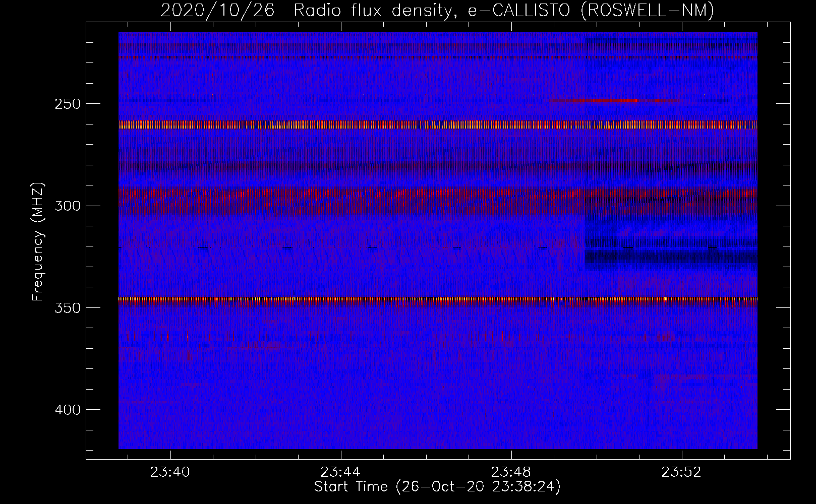The image size is (816, 504).
Task: Click the 23:52 time tick label
Action: click(x=681, y=472)
